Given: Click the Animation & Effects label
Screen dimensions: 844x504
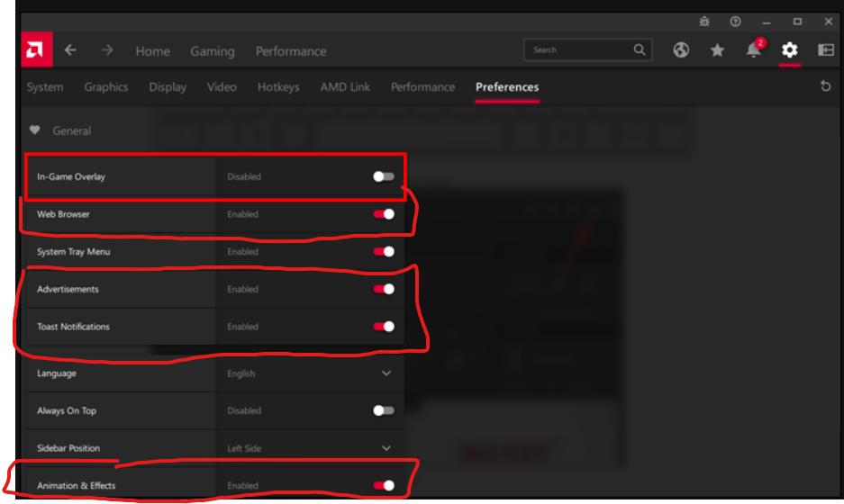Looking at the screenshot, I should (x=77, y=486).
